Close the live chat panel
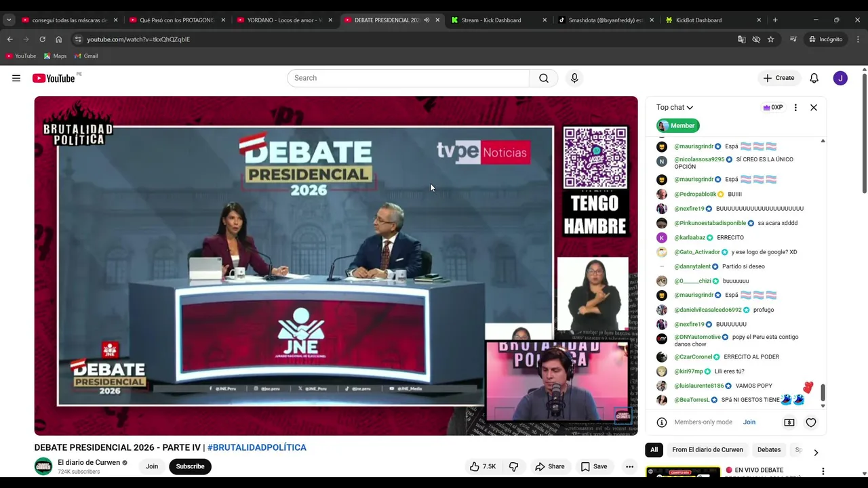This screenshot has height=488, width=868. tap(814, 107)
